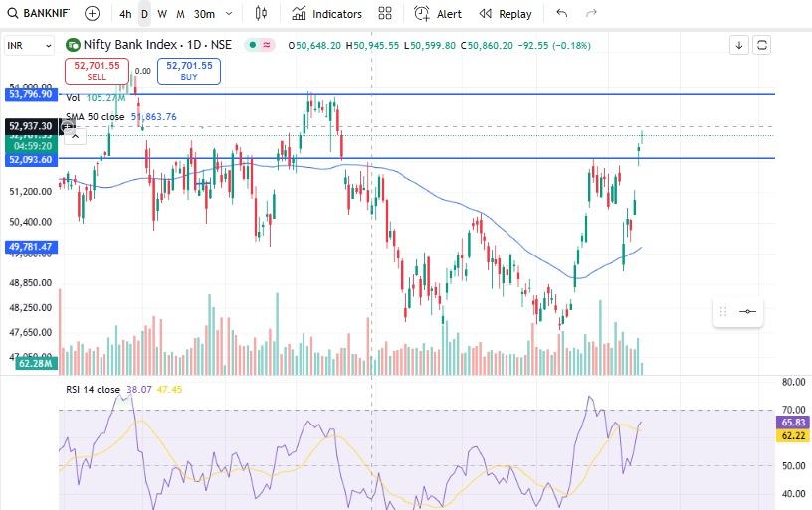Open symbol search for BANKNIFTY

click(x=39, y=14)
